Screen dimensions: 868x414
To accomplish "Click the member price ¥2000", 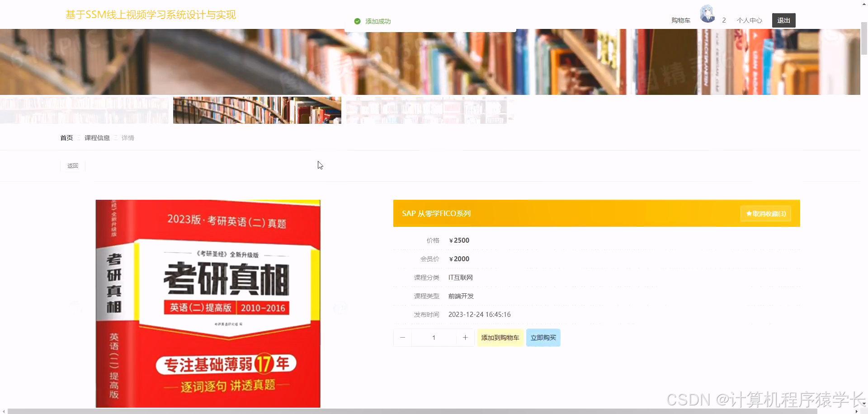I will coord(459,259).
